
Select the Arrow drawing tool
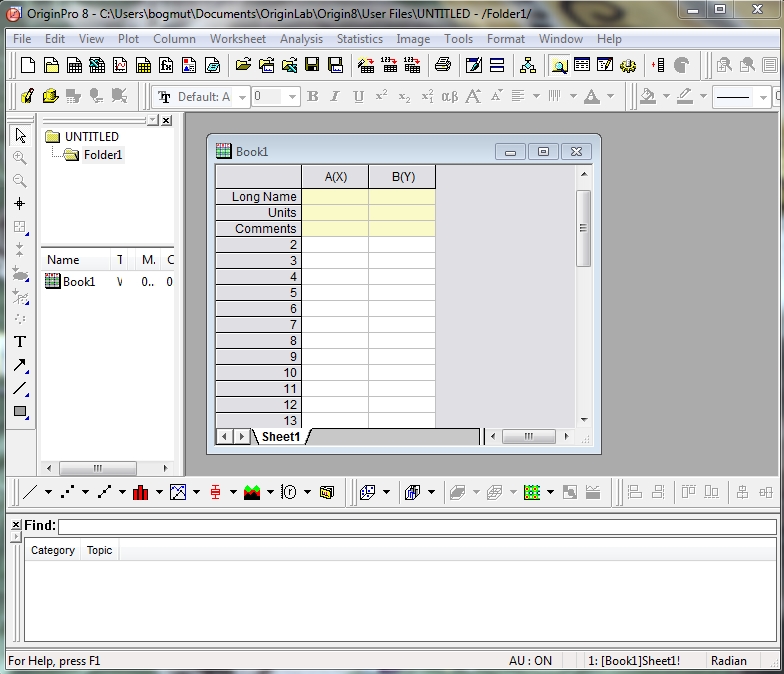click(x=20, y=365)
